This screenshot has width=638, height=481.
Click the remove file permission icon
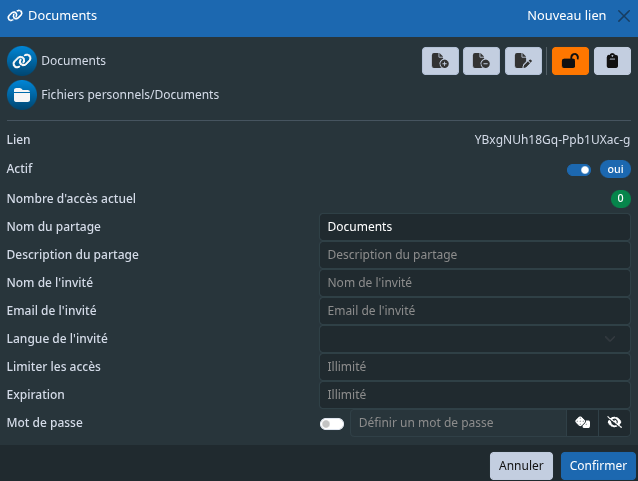[x=481, y=61]
